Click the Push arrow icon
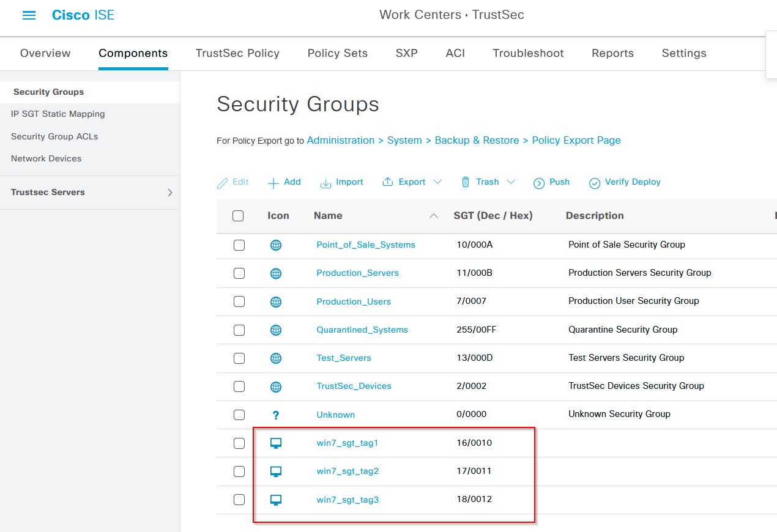This screenshot has width=777, height=532. click(x=539, y=183)
